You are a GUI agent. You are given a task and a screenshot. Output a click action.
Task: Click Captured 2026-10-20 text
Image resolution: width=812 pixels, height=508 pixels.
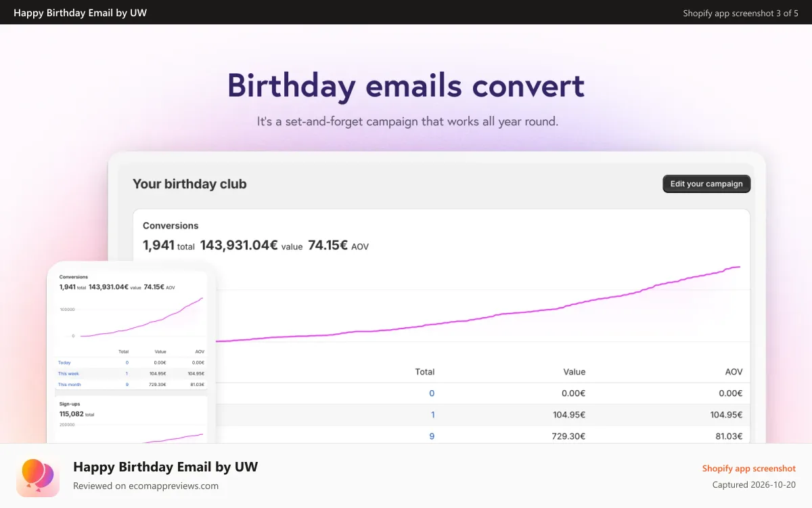754,485
